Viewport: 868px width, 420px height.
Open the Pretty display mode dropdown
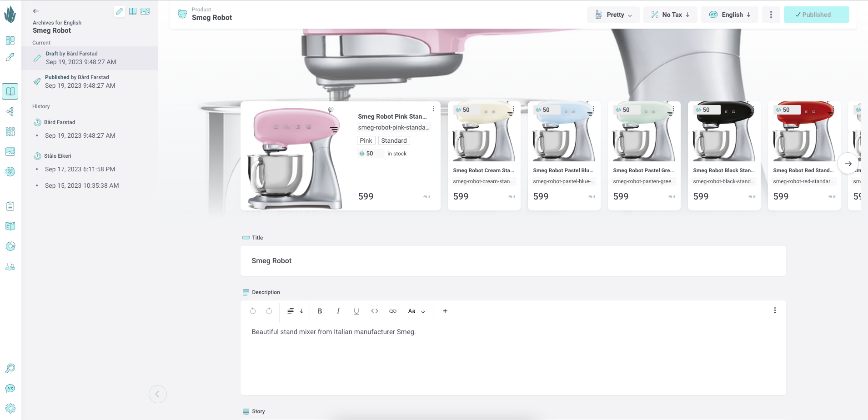point(613,15)
